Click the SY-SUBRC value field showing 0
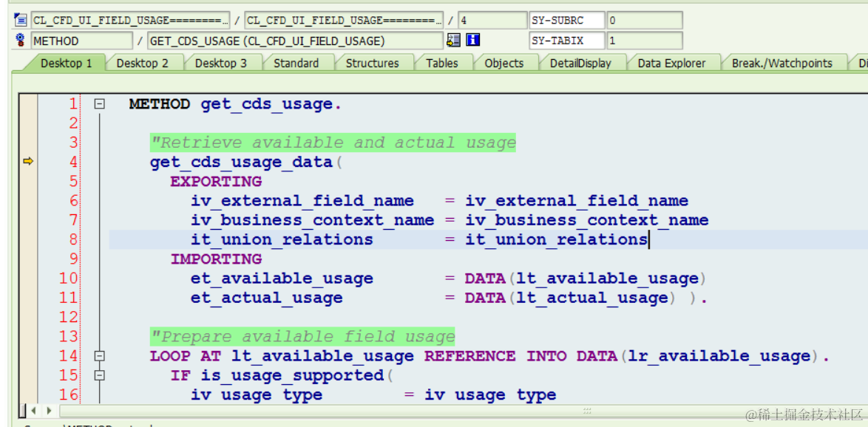Screen dimensions: 868x427 click(645, 21)
